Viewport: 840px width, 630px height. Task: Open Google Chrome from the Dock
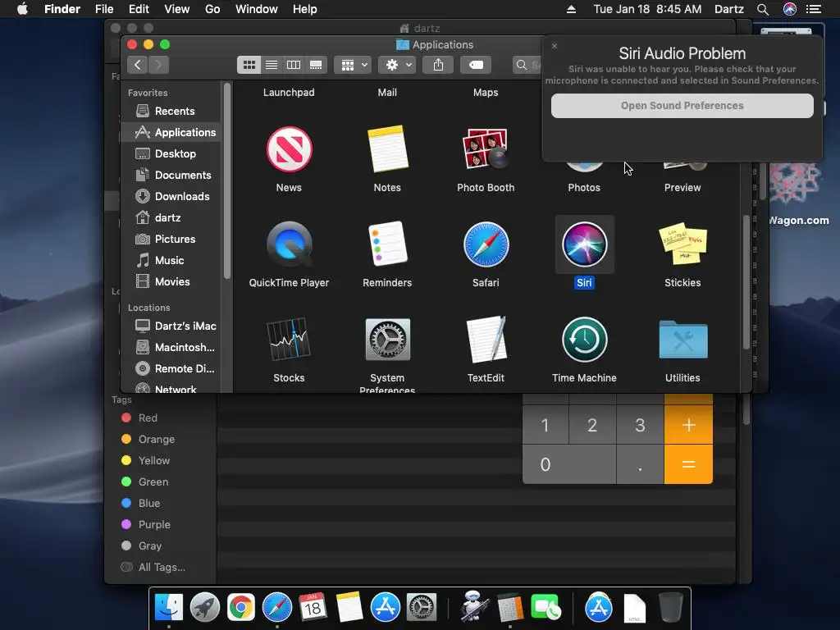tap(241, 608)
